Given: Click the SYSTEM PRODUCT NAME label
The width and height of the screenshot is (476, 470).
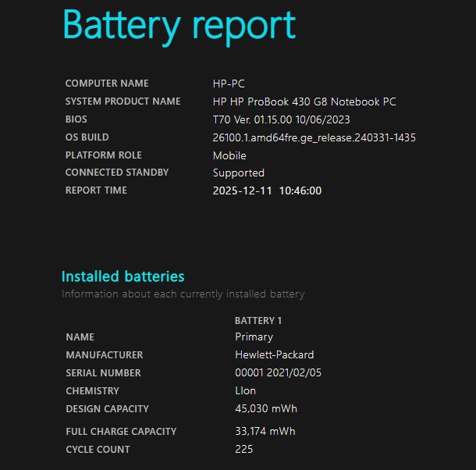Looking at the screenshot, I should pos(123,101).
